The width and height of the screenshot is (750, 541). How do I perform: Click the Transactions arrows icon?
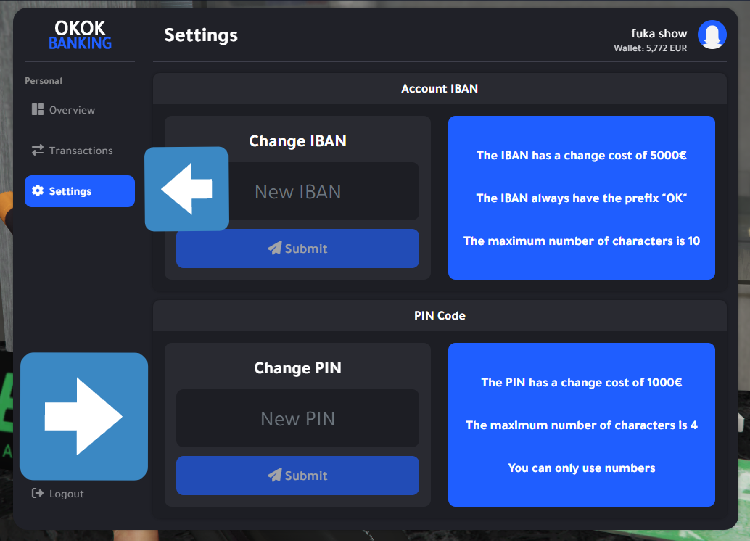(38, 150)
